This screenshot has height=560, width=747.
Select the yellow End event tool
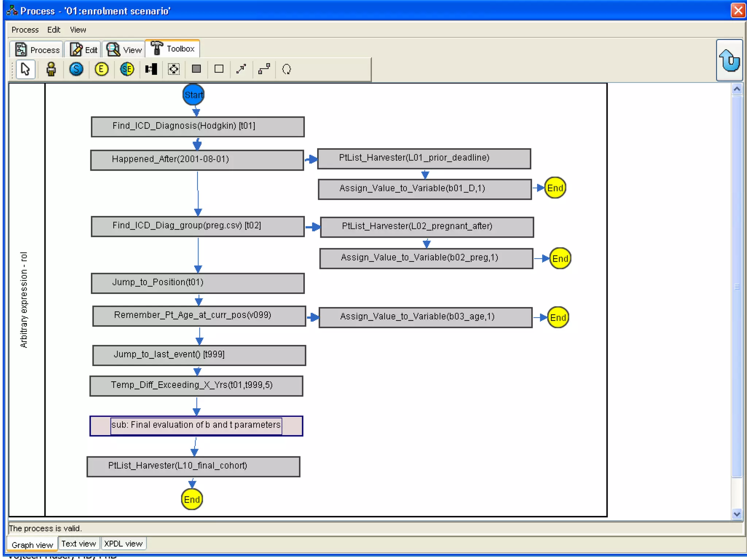(x=101, y=69)
